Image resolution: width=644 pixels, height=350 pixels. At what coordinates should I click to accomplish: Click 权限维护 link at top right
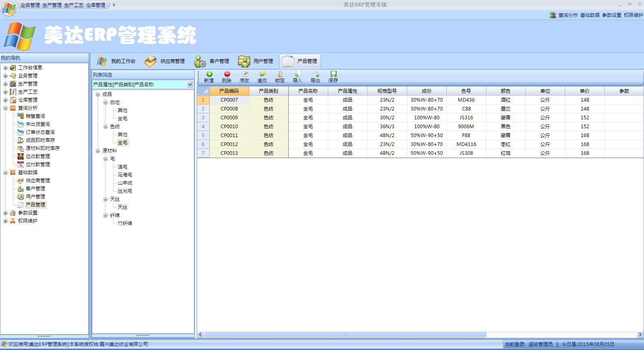tap(633, 15)
